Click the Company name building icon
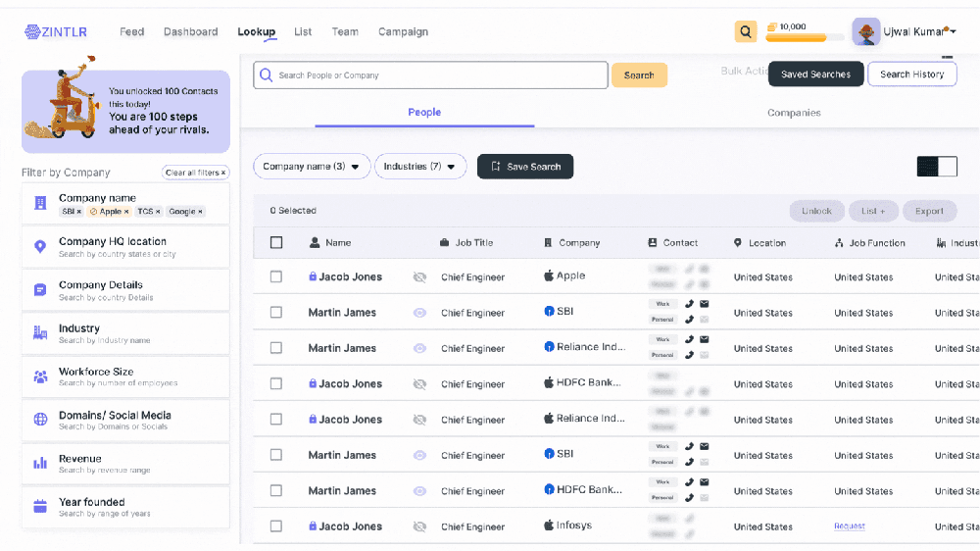980x551 pixels. tap(40, 203)
